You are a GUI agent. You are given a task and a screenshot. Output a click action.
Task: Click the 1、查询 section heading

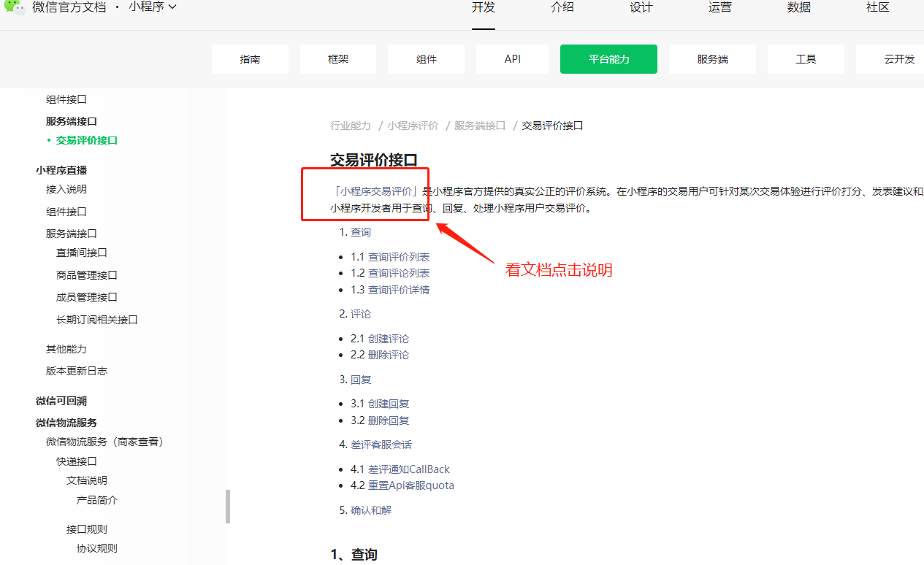tap(354, 555)
